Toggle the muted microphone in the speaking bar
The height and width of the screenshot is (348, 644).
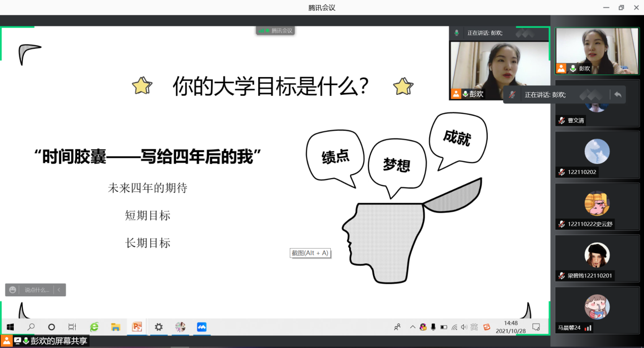(513, 95)
